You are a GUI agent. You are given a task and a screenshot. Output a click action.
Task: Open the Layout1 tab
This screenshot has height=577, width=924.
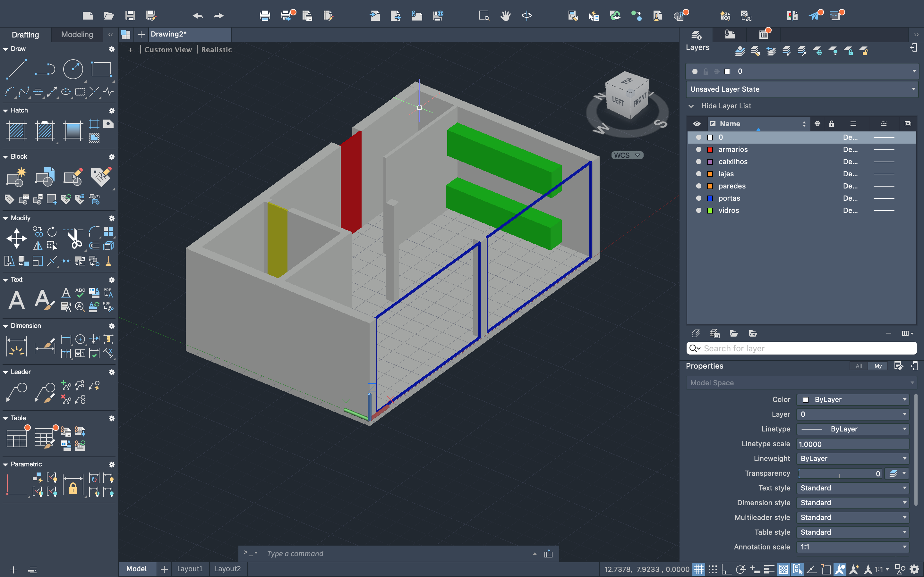[190, 569]
